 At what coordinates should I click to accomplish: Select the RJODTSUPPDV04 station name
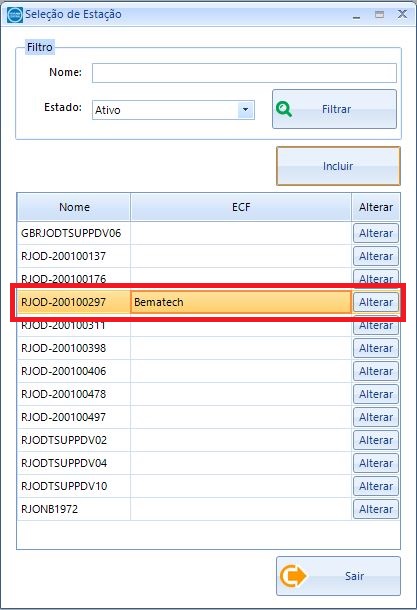tap(64, 463)
